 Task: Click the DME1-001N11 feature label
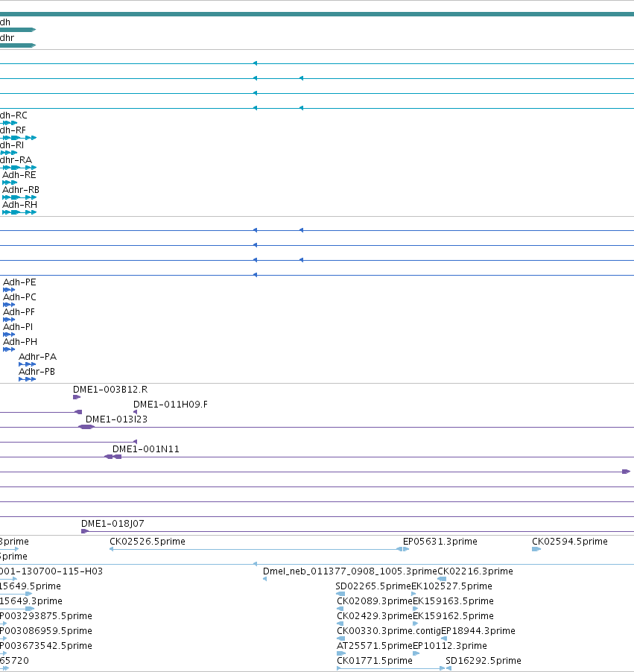146,449
